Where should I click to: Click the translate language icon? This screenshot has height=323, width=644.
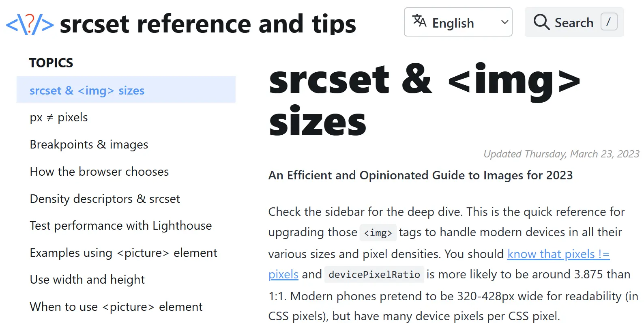(x=419, y=21)
